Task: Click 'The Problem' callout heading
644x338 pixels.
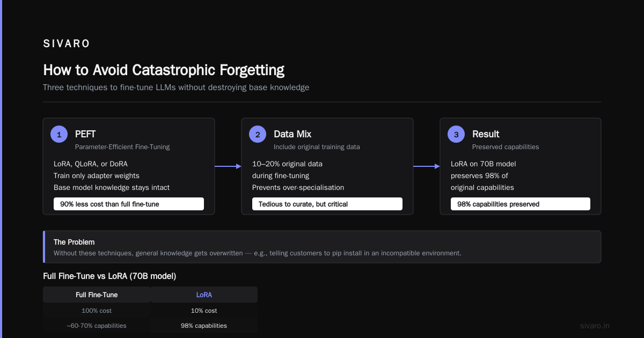Action: tap(74, 242)
